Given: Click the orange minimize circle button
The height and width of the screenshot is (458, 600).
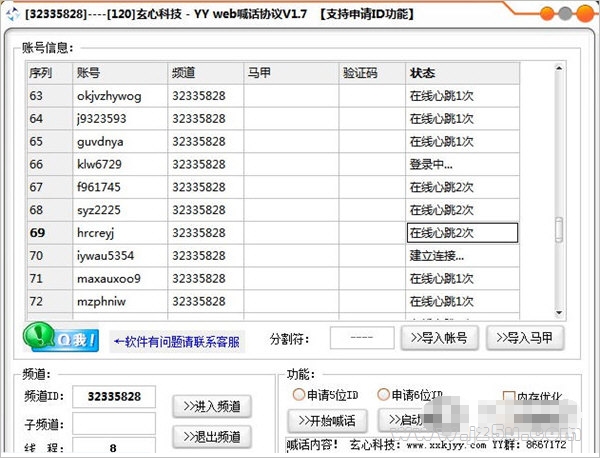Looking at the screenshot, I should [547, 14].
